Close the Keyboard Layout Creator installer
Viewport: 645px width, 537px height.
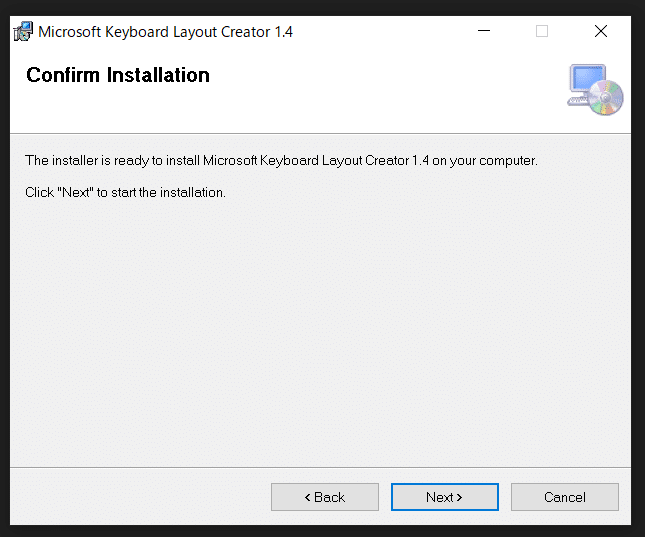pos(601,31)
